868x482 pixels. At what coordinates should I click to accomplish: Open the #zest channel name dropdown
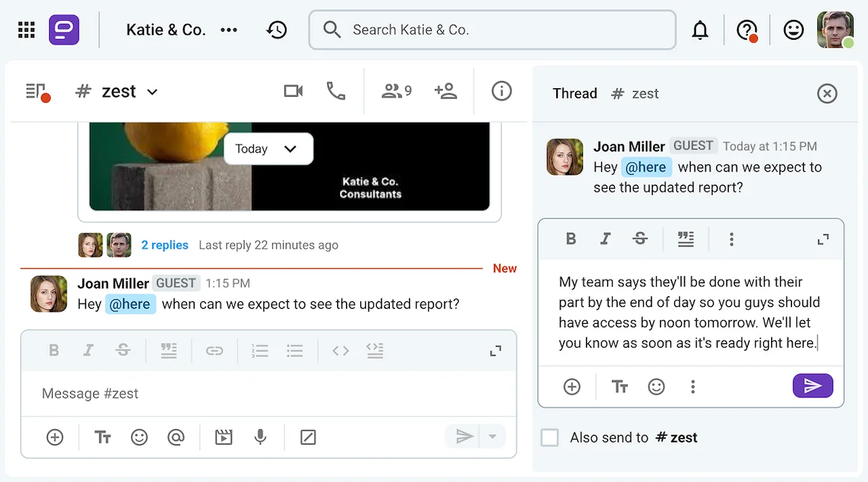tap(152, 91)
